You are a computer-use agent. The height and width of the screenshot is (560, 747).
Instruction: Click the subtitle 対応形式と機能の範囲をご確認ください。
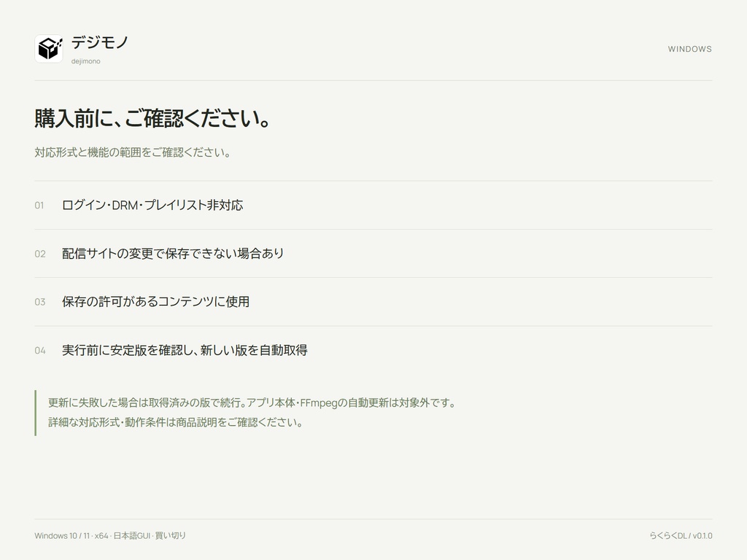133,152
